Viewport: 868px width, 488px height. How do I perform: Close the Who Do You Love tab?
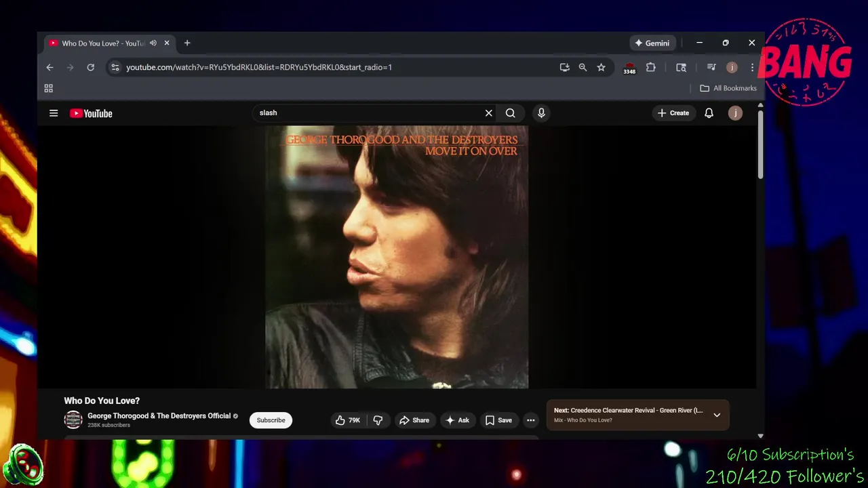[x=167, y=43]
